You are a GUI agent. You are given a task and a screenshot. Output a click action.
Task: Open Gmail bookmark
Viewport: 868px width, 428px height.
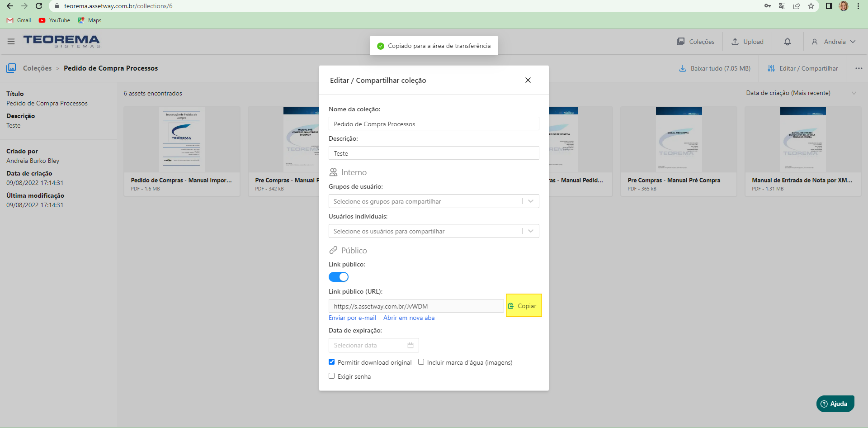click(19, 20)
